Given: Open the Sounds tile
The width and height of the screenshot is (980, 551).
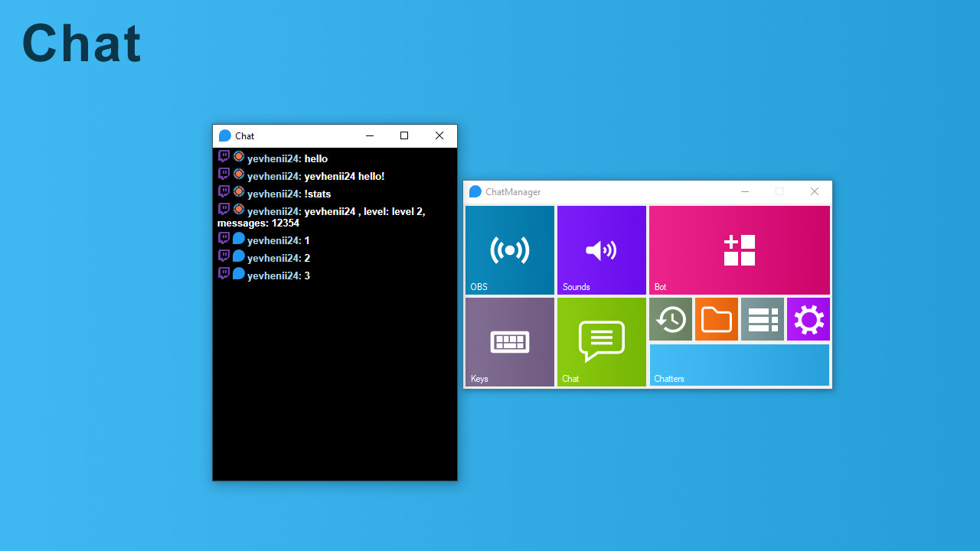Looking at the screenshot, I should click(601, 250).
